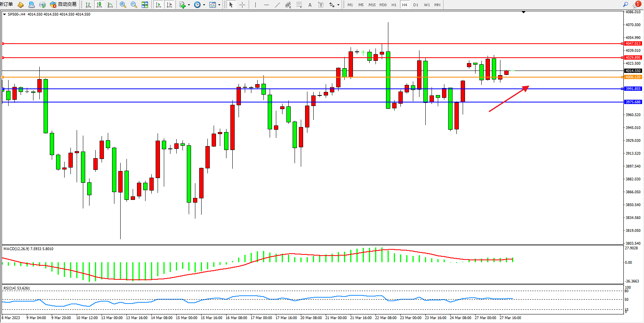Image resolution: width=644 pixels, height=323 pixels.
Task: Click the notification chat bubble badge
Action: click(637, 4)
